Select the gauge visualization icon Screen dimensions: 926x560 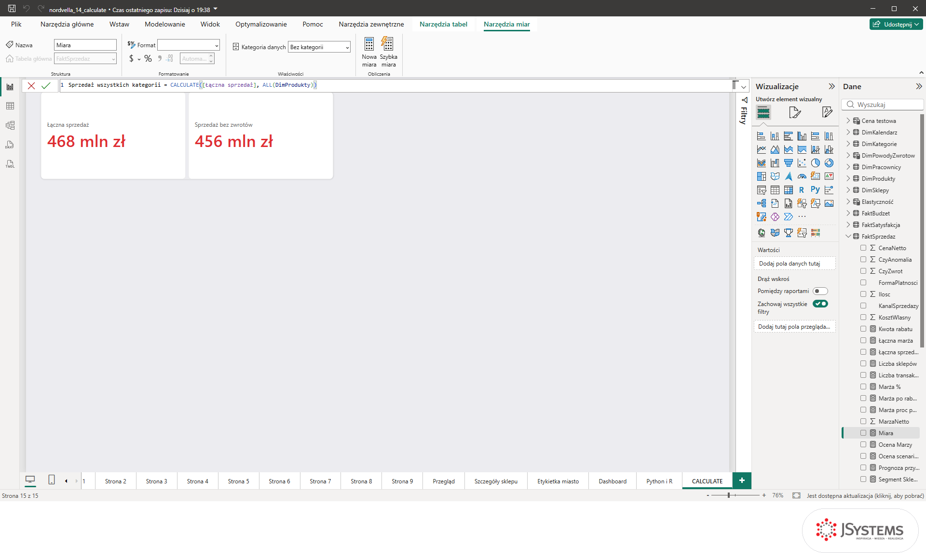(802, 176)
